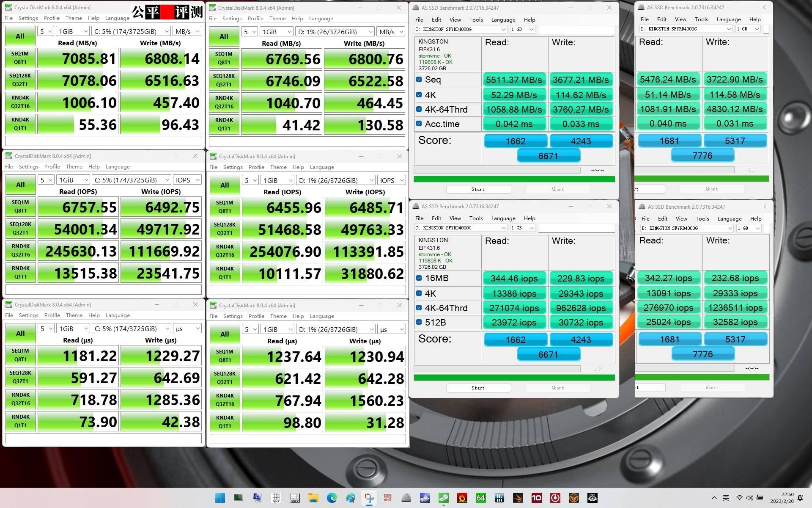The image size is (812, 508).
Task: Click the Windows Start button in taskbar
Action: point(220,498)
